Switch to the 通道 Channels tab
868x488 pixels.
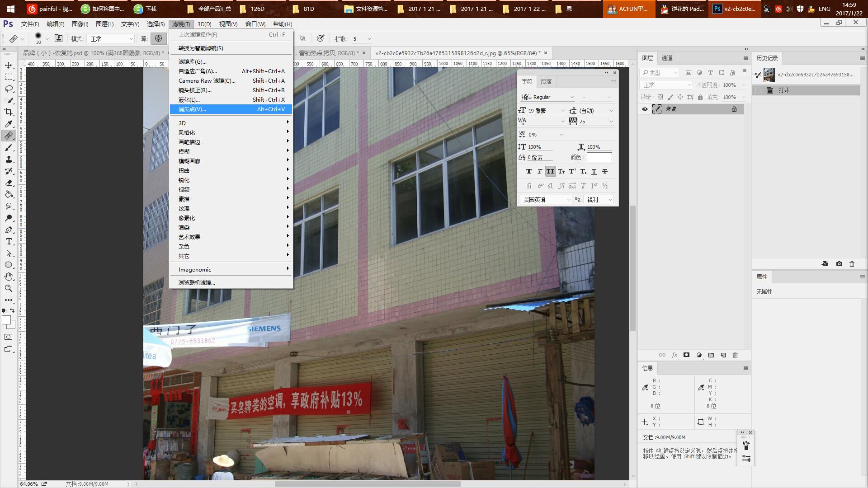(x=667, y=58)
